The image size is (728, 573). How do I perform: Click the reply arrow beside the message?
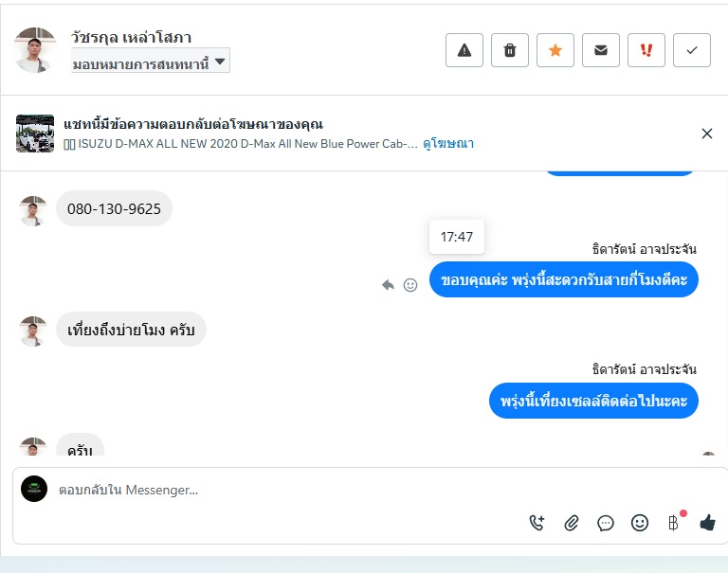pos(388,284)
